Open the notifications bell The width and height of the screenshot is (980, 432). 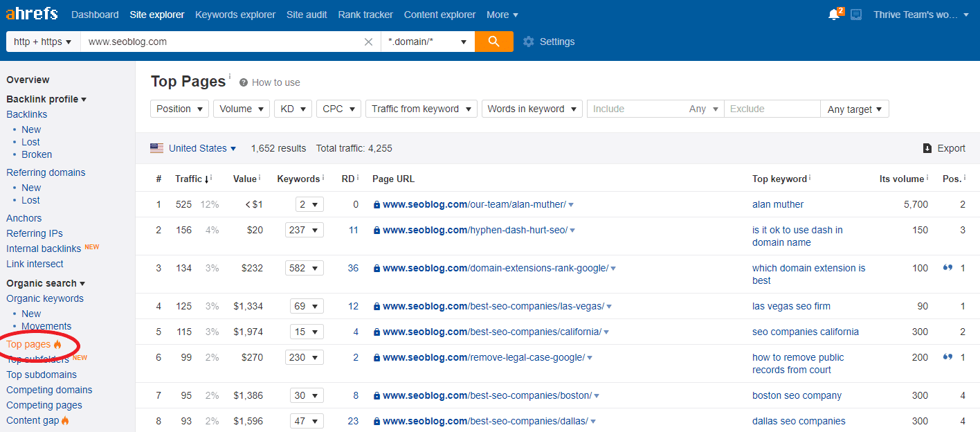(x=833, y=15)
